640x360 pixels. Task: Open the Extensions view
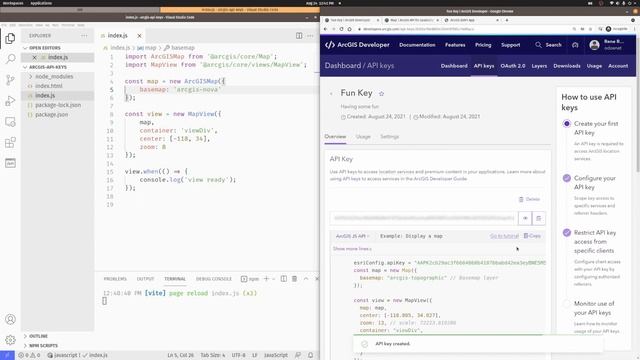10,142
